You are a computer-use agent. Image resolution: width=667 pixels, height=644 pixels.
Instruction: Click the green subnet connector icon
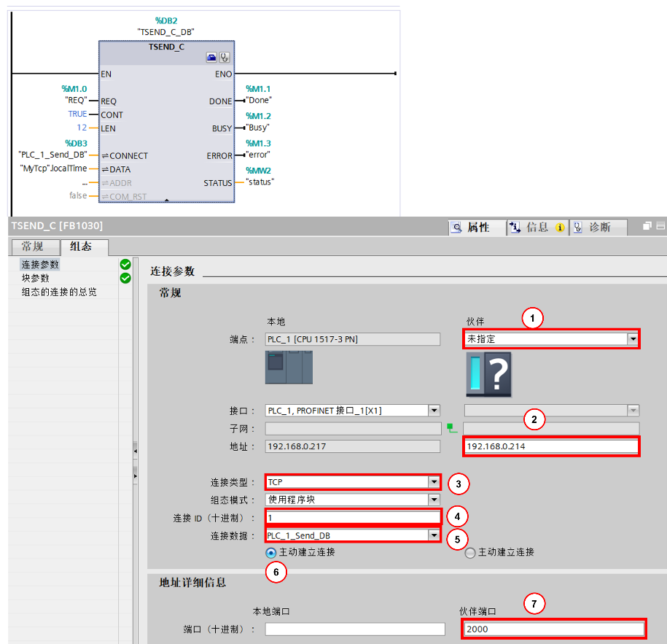pos(451,427)
